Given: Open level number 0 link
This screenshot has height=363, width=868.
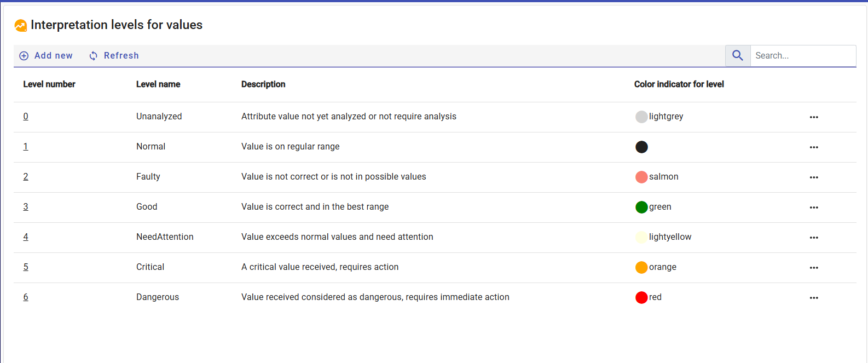Looking at the screenshot, I should pos(26,117).
